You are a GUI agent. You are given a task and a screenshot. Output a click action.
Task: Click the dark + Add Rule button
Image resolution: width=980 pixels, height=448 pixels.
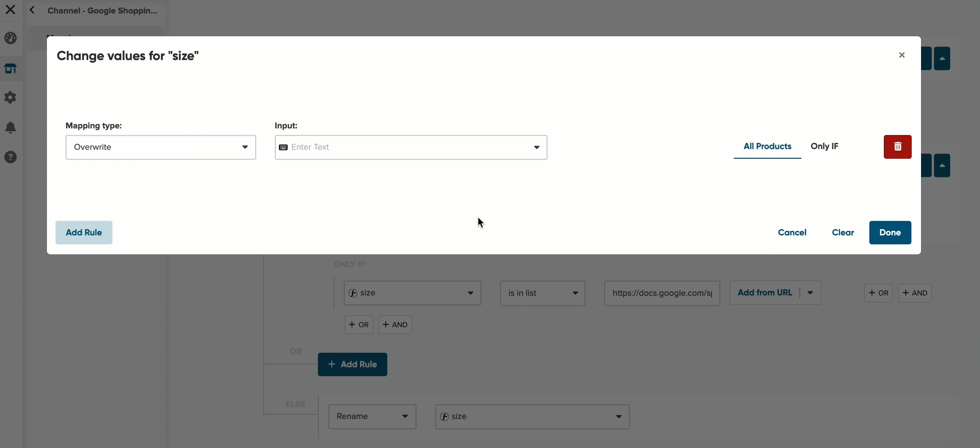tap(352, 364)
